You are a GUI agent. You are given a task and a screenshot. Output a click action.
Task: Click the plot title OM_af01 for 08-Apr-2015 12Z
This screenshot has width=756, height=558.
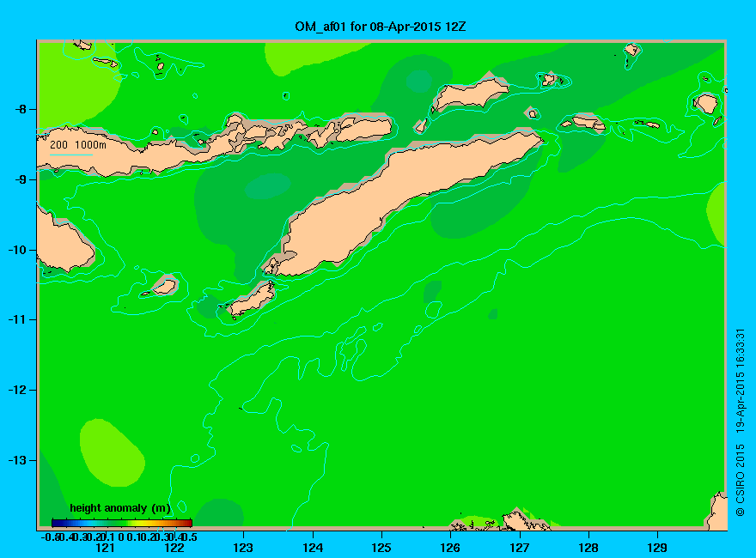(x=381, y=27)
